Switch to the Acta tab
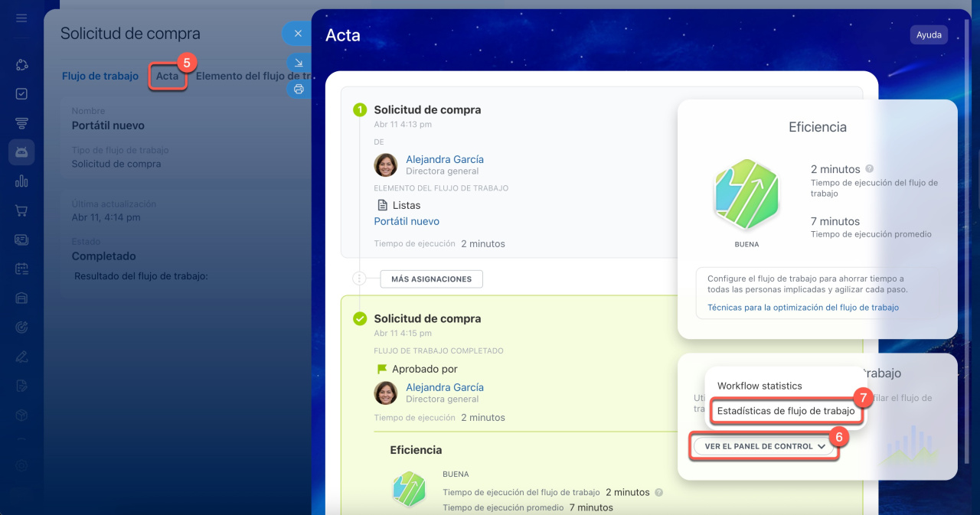The width and height of the screenshot is (980, 515). point(167,76)
